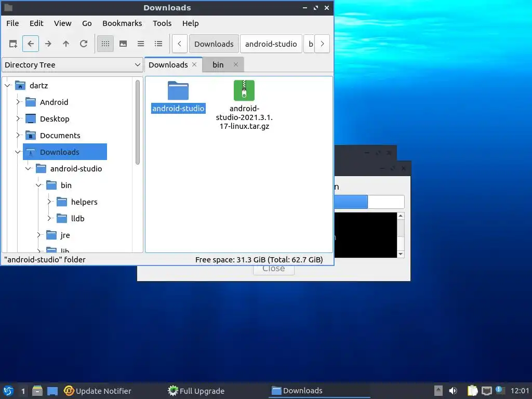Expand the jre tree node
This screenshot has height=399, width=532.
coord(38,235)
